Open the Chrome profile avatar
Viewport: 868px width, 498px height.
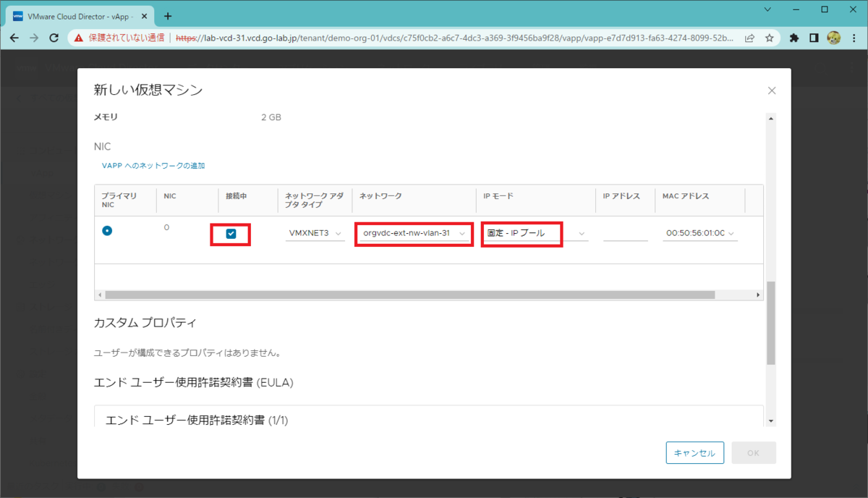(x=833, y=38)
